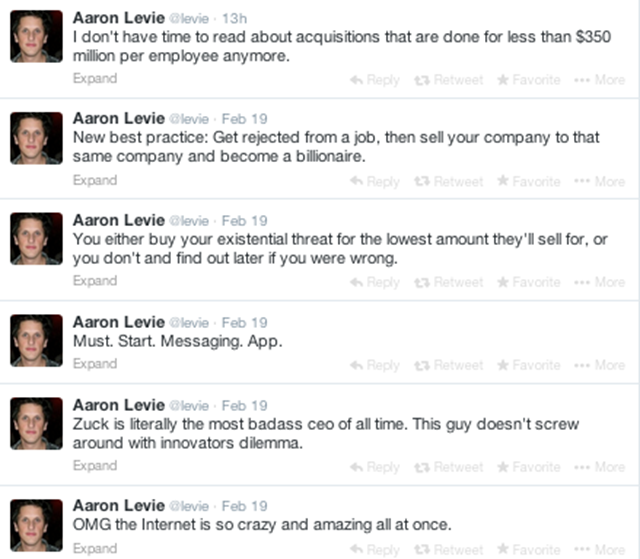Click Feb 19 timestamp on 'OMG the Internet' tweet
This screenshot has height=559, width=640.
tap(244, 506)
